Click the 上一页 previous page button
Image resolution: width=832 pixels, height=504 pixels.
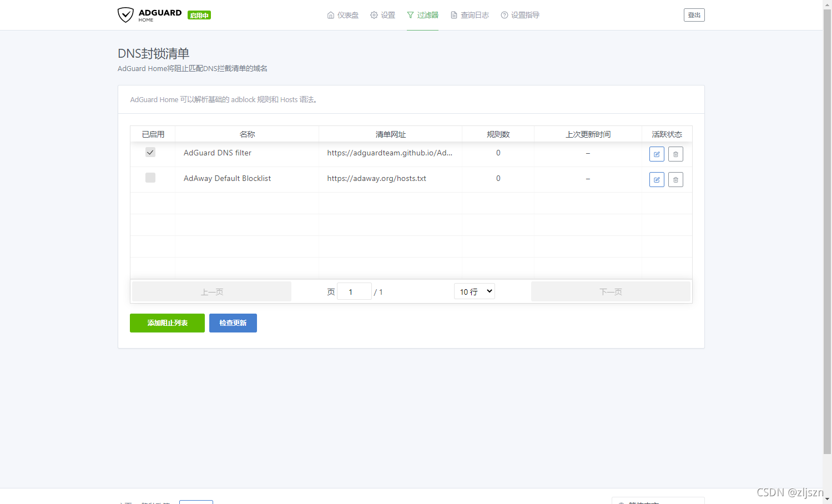click(211, 291)
